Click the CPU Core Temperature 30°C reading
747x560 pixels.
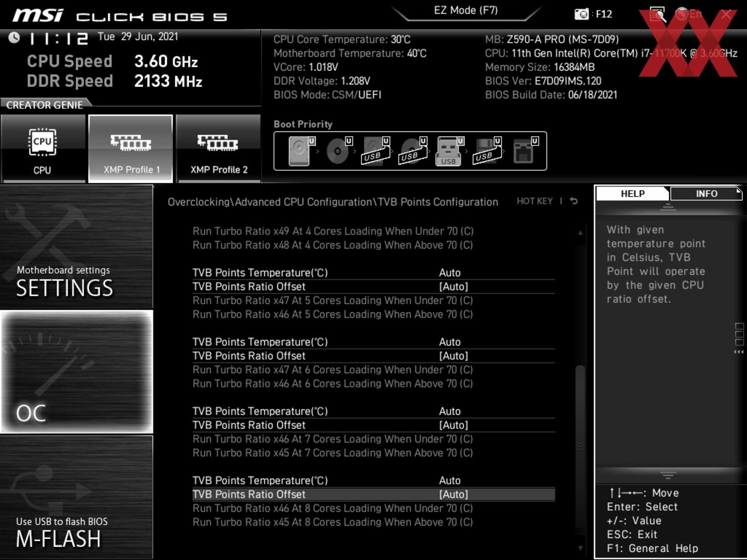[342, 40]
